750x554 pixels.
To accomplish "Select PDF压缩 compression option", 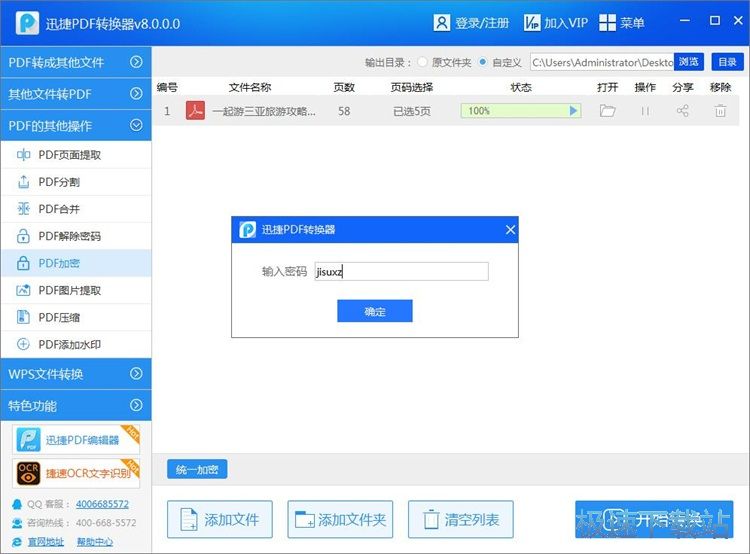I will pos(76,317).
